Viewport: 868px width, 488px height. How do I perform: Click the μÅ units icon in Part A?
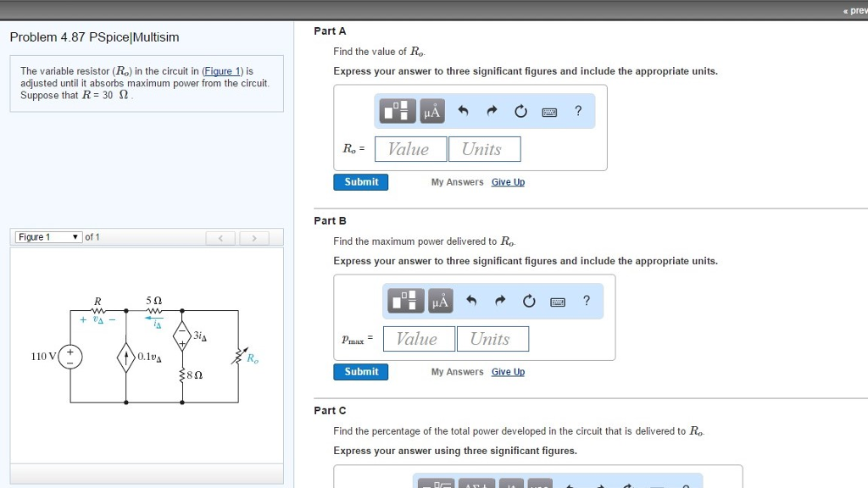coord(431,110)
